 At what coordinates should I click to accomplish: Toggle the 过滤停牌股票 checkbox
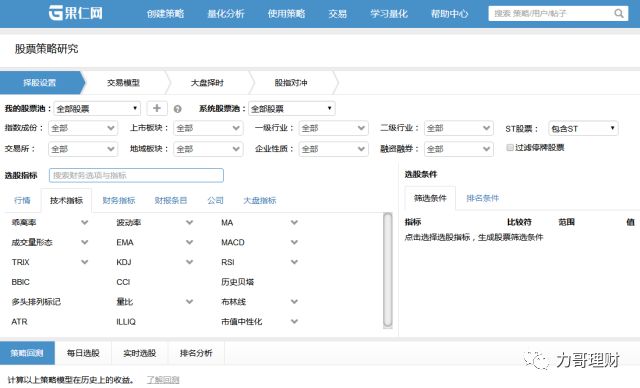click(510, 147)
